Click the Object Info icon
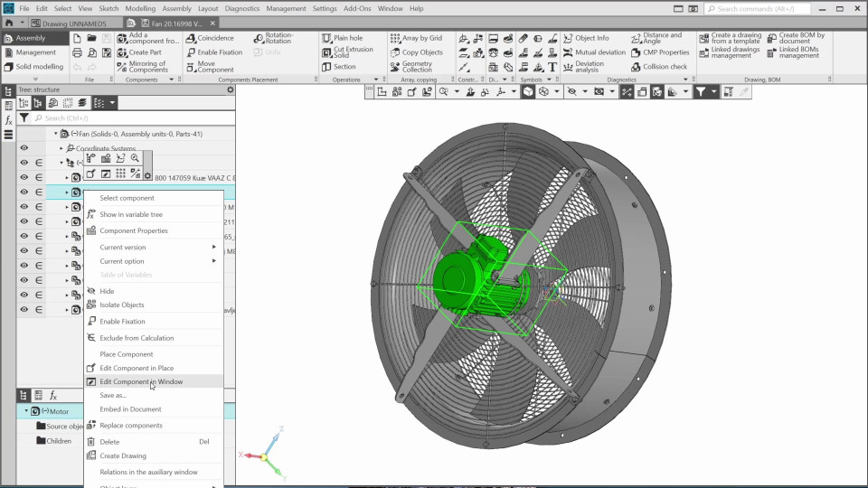 (567, 38)
